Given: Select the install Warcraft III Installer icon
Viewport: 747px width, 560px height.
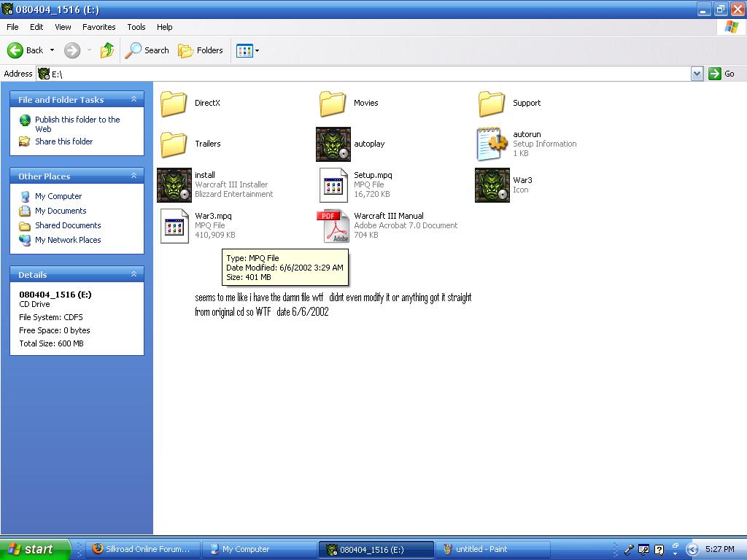Looking at the screenshot, I should click(174, 185).
